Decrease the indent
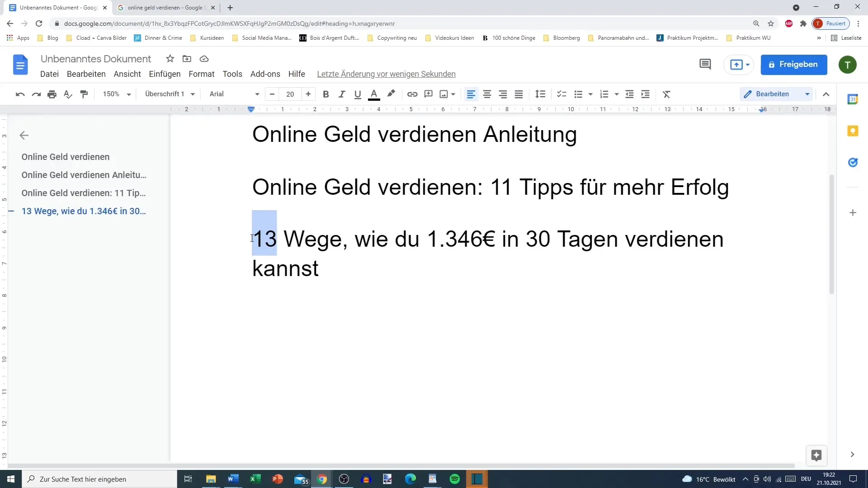868x488 pixels. (629, 94)
